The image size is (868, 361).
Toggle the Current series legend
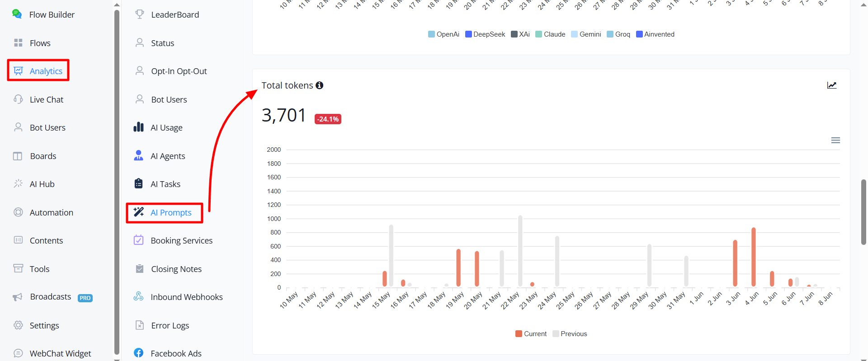[531, 334]
